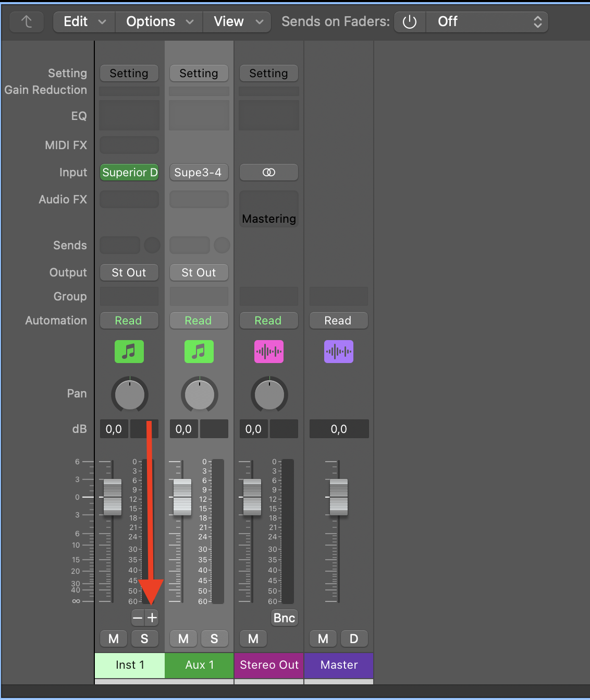Image resolution: width=590 pixels, height=700 pixels.
Task: Open the Sends on Faders Off dropdown
Action: [x=487, y=22]
